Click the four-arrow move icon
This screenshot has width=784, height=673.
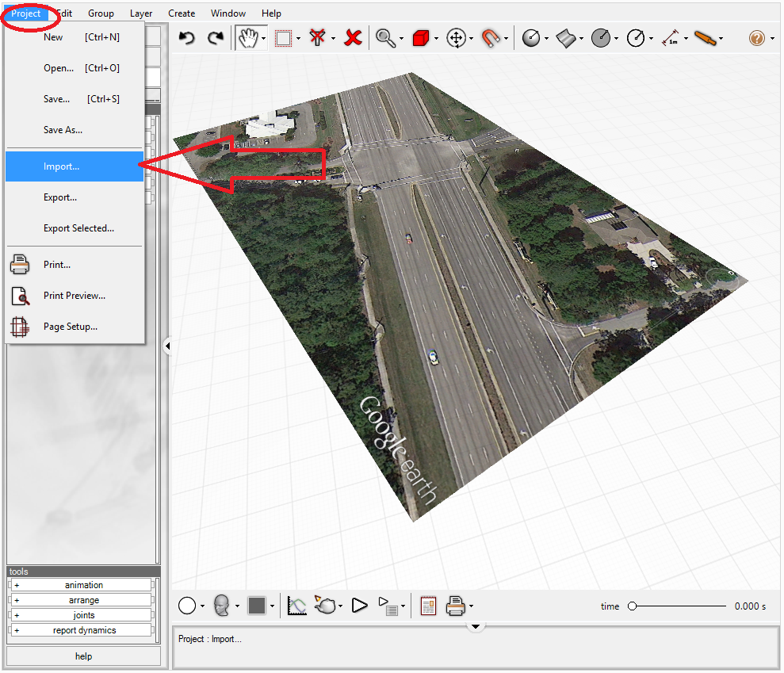pyautogui.click(x=456, y=38)
